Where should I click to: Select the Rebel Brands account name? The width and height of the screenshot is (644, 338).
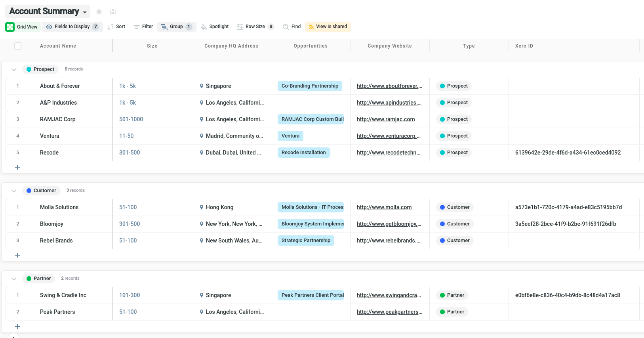[56, 241]
